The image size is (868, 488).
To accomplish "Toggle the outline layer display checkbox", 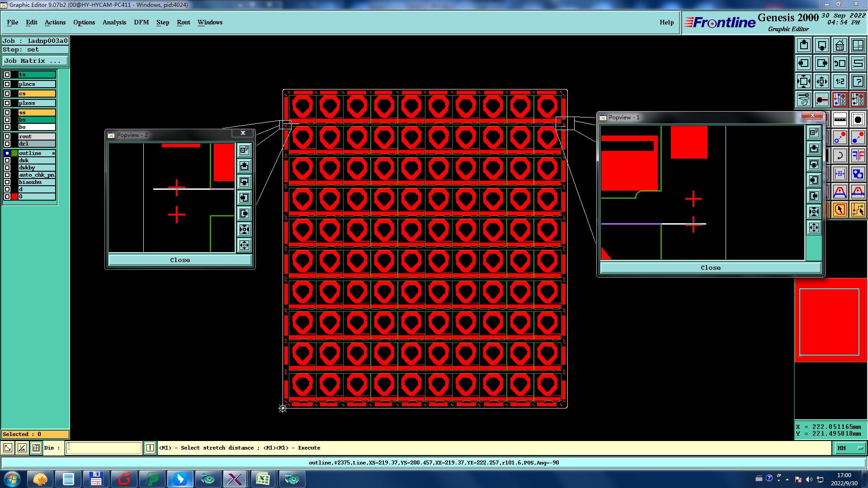I will click(x=7, y=153).
